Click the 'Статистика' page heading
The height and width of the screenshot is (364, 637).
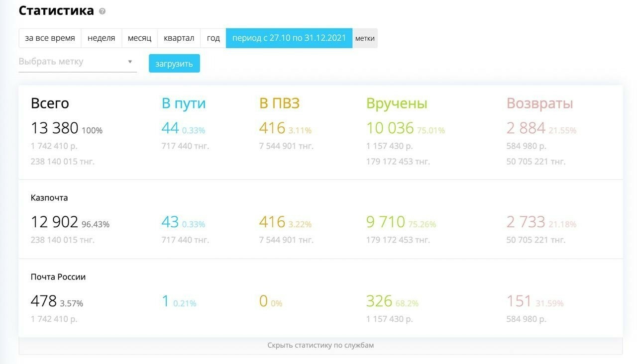56,10
